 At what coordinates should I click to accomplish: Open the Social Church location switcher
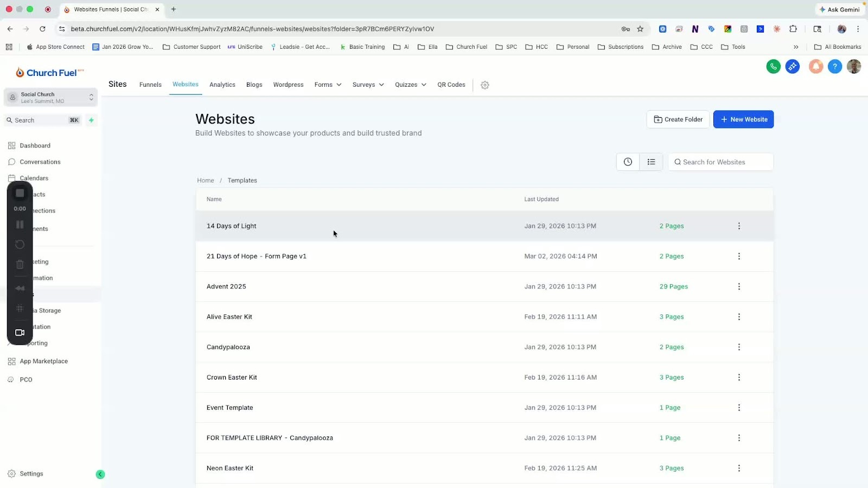tap(51, 98)
